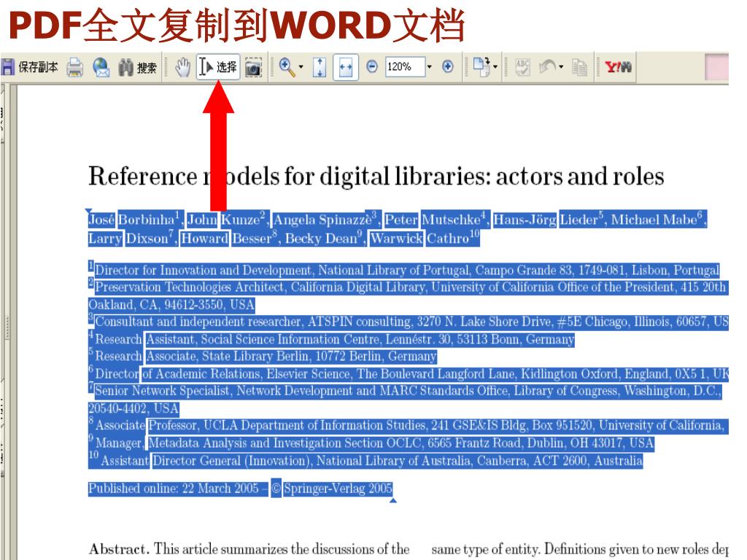This screenshot has height=560, width=747.
Task: Click the rotate pages icon
Action: pos(481,66)
